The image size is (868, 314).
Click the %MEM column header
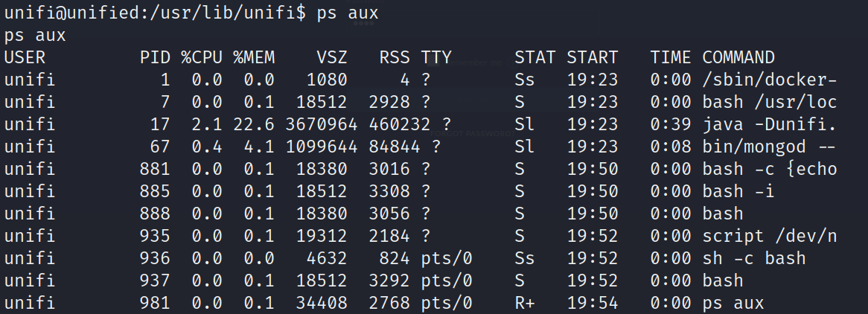coord(253,57)
